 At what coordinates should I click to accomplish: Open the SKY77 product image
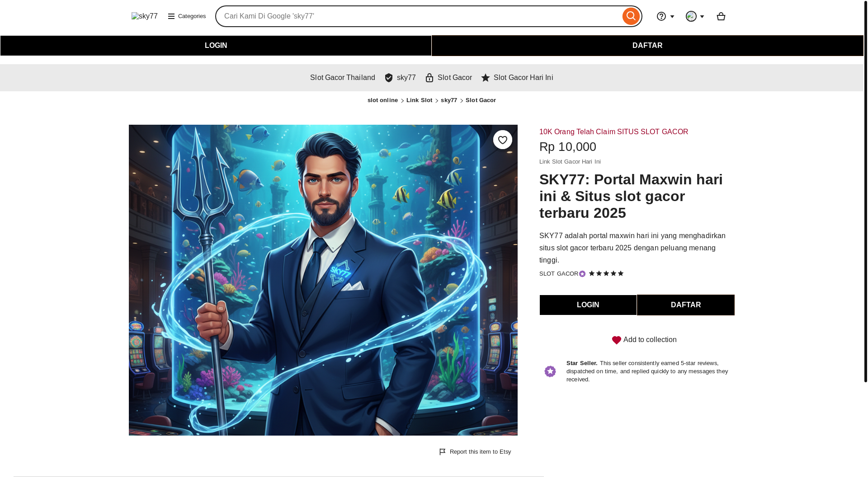[323, 280]
